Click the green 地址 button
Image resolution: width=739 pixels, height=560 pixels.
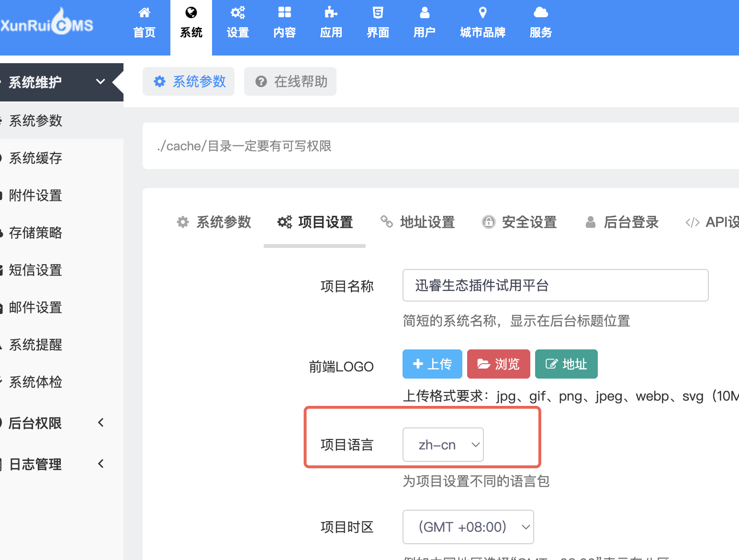[x=566, y=364]
